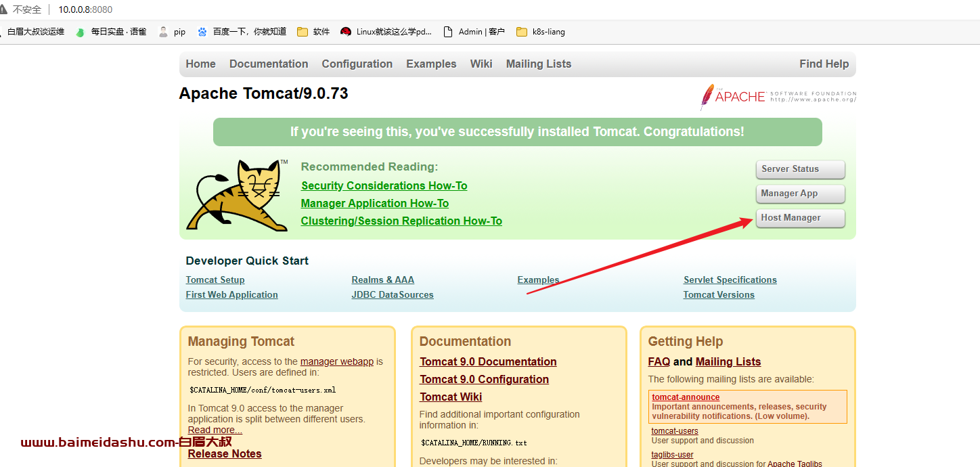This screenshot has height=467, width=980.
Task: Open the Servlet Specifications link
Action: point(730,280)
